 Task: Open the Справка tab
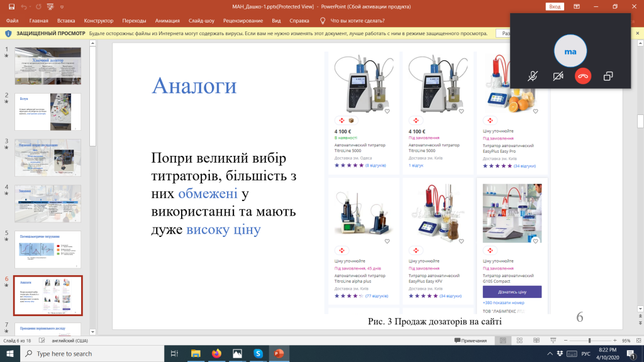(299, 21)
